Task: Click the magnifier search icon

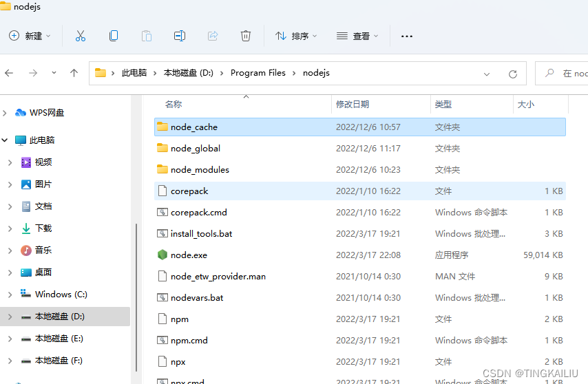Action: (549, 73)
